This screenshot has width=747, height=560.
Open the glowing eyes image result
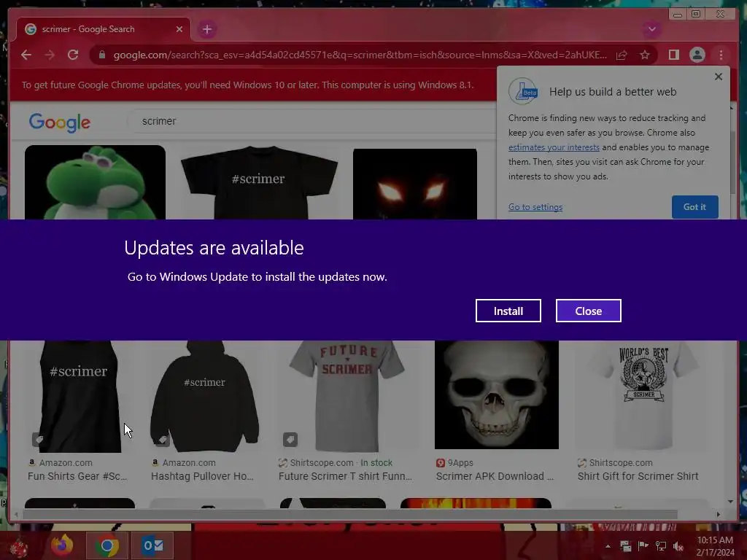(x=414, y=184)
